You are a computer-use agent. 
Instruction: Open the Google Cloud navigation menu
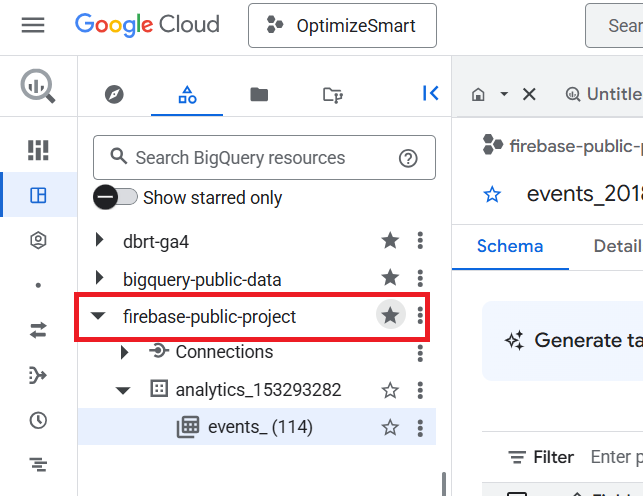33,25
